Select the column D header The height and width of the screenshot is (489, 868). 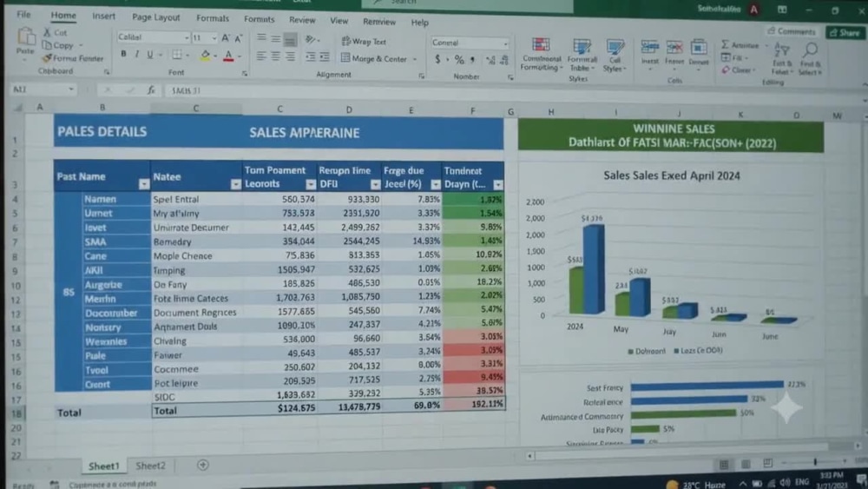[x=349, y=109]
